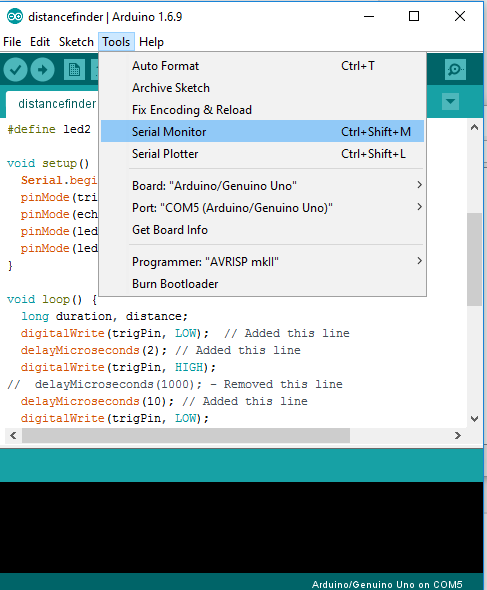Click the vertical scrollbar thumb
The height and width of the screenshot is (590, 487).
pyautogui.click(x=475, y=259)
